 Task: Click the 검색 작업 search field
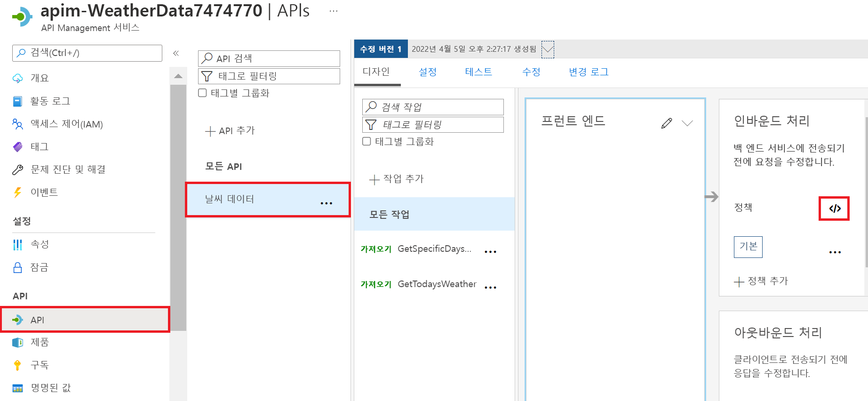pyautogui.click(x=433, y=107)
